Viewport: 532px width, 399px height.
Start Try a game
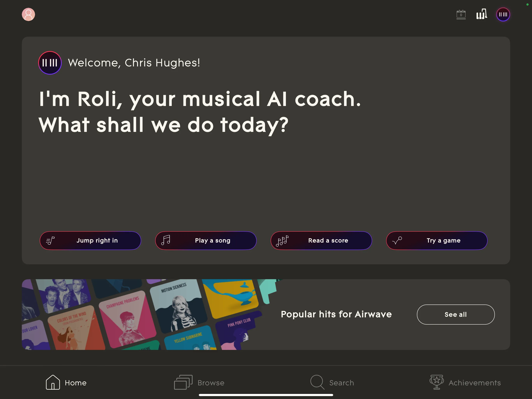click(437, 240)
